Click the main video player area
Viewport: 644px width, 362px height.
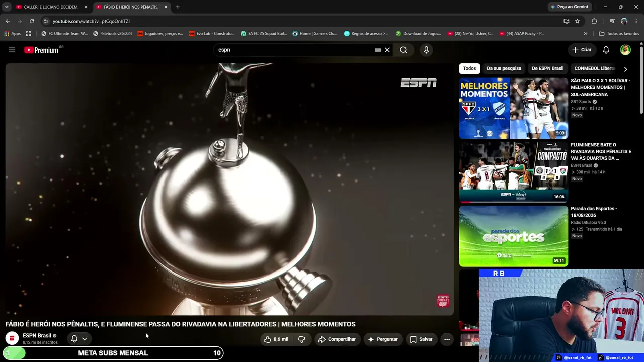pos(229,189)
